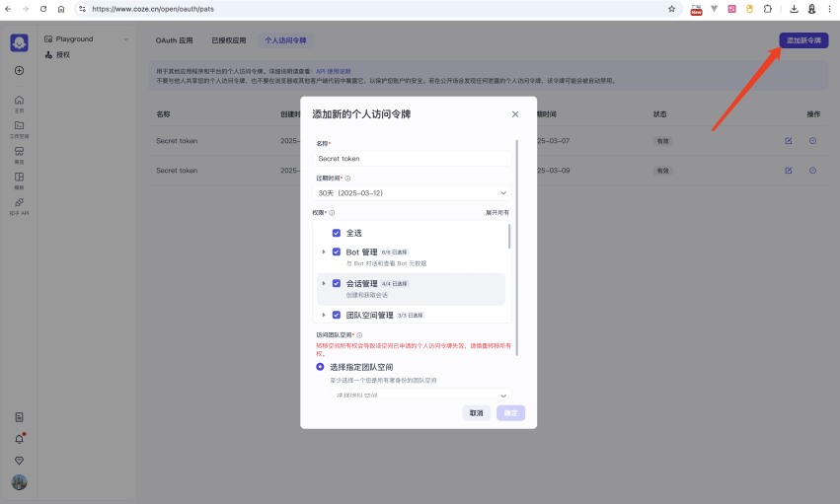Click in the 名称 Secret token field
Screen dimensions: 840x504
[413, 158]
